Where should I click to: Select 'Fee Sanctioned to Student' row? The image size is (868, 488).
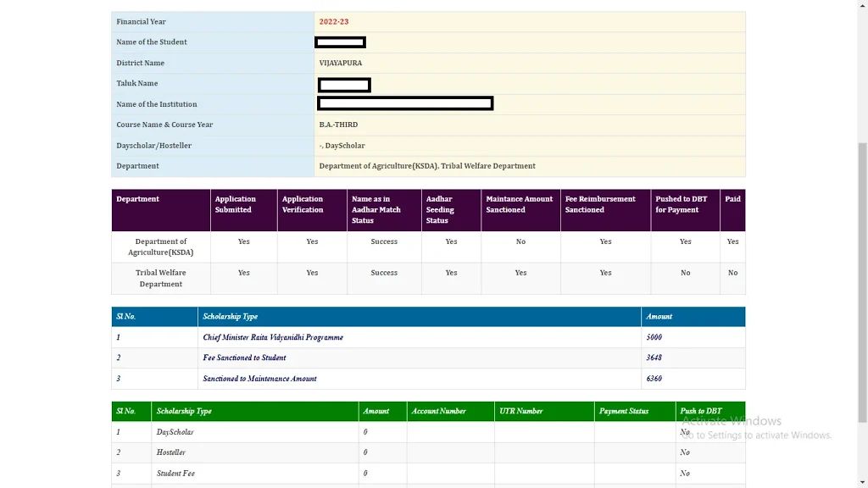[428, 358]
